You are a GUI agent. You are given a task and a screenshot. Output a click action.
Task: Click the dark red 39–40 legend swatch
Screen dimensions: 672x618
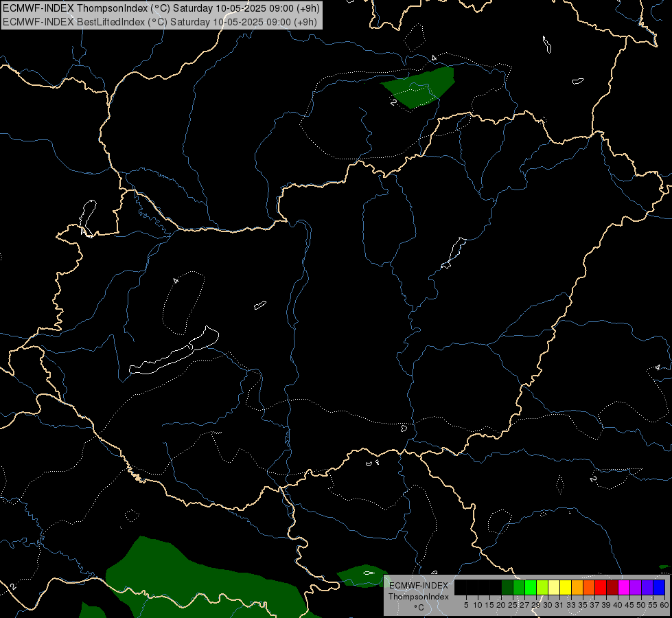[x=612, y=588]
